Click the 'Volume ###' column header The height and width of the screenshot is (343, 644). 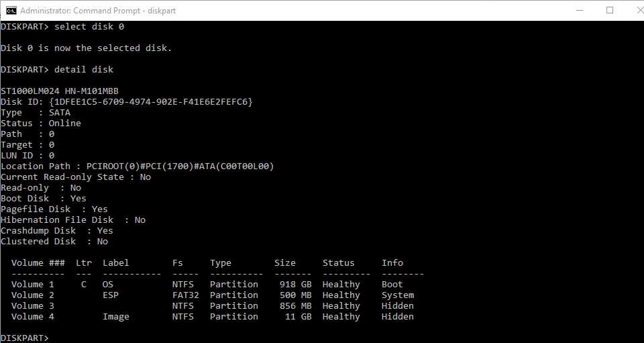click(38, 263)
